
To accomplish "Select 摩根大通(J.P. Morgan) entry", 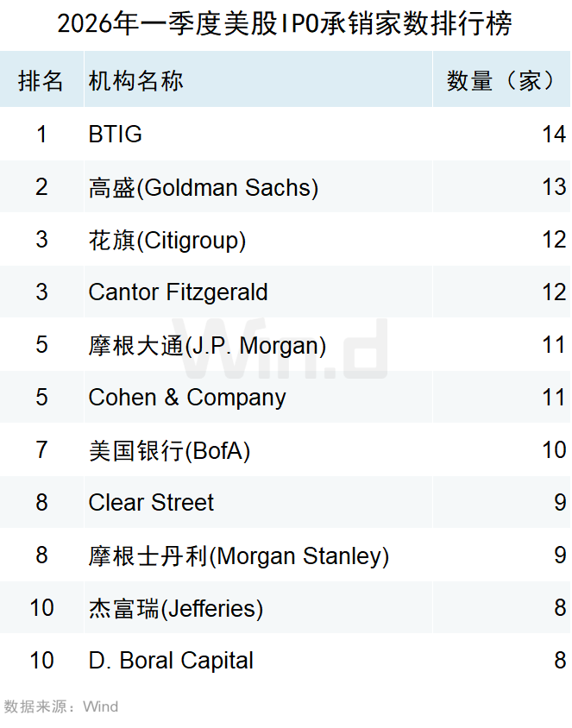I will (207, 346).
